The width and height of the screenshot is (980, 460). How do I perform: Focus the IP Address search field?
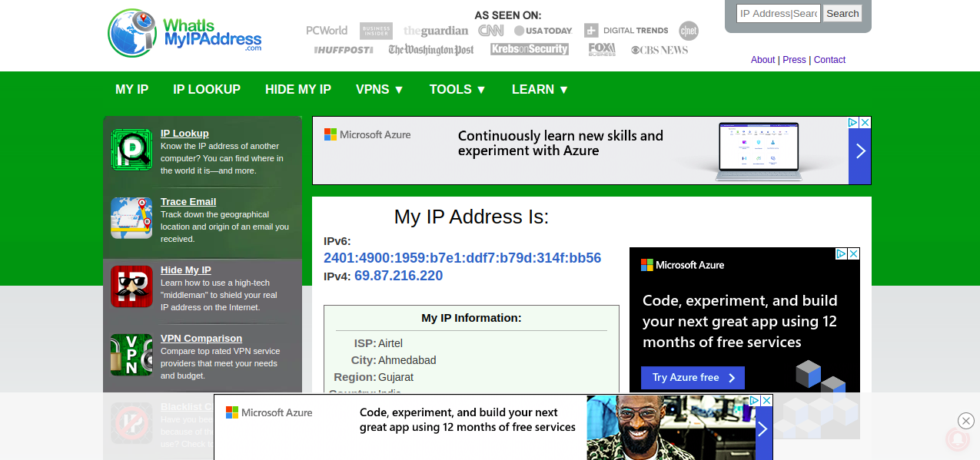click(x=779, y=14)
